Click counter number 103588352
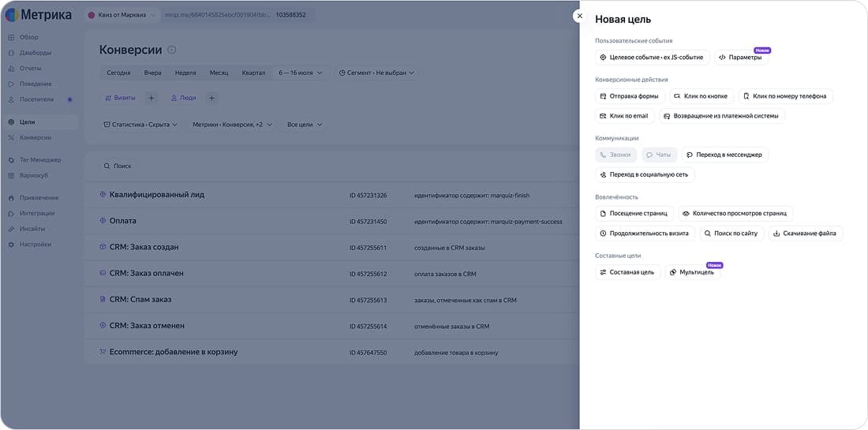This screenshot has width=868, height=430. click(290, 15)
